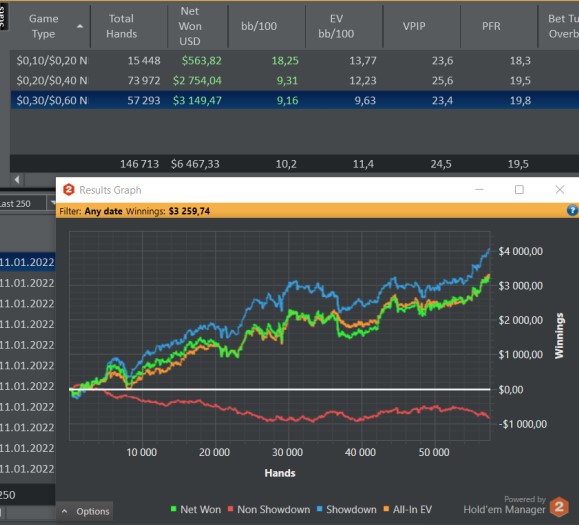The image size is (579, 525).
Task: Select the highlighted $0,30/$0,60 row
Action: point(295,100)
